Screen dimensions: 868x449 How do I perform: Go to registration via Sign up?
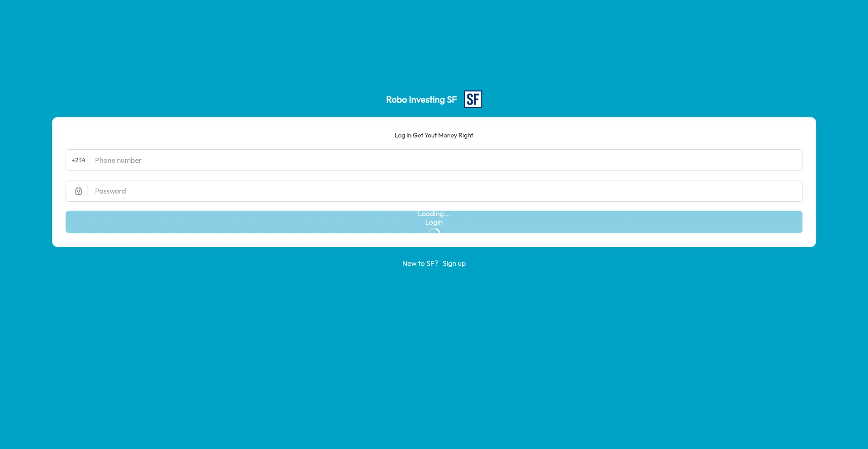[x=454, y=263]
